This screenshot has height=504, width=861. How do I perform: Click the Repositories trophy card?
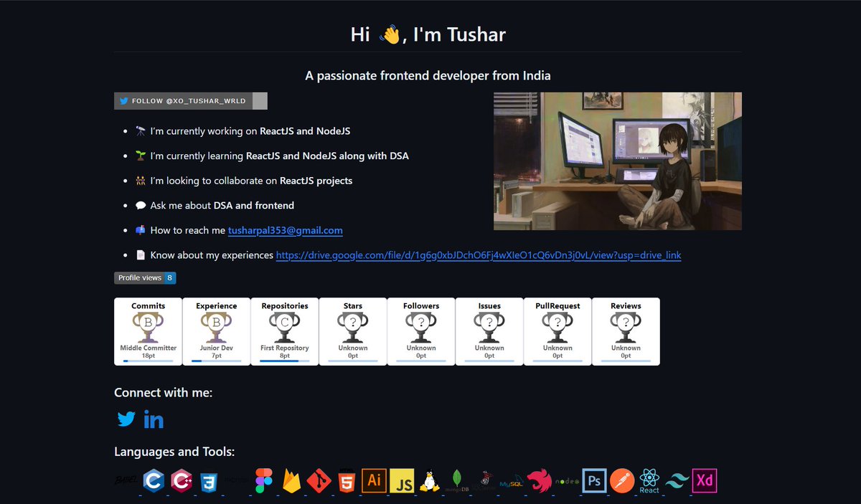[x=285, y=331]
